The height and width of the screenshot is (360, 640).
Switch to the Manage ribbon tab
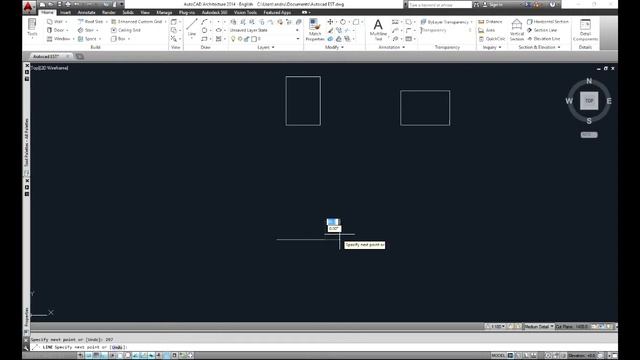(164, 13)
